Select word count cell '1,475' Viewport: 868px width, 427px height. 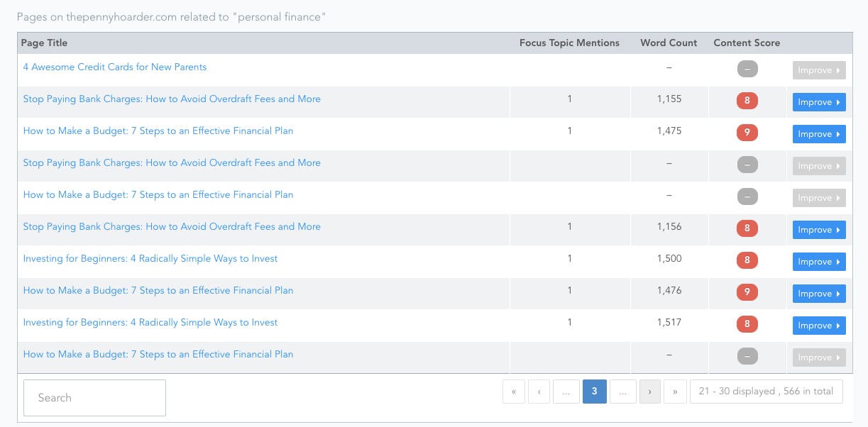(669, 131)
